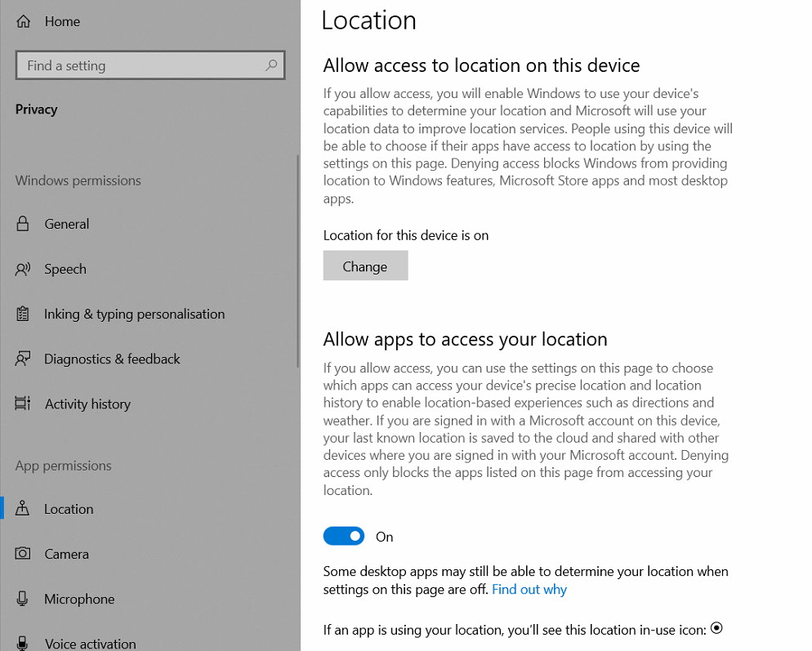Click the Location pin icon in sidebar
The image size is (812, 651).
(x=22, y=509)
